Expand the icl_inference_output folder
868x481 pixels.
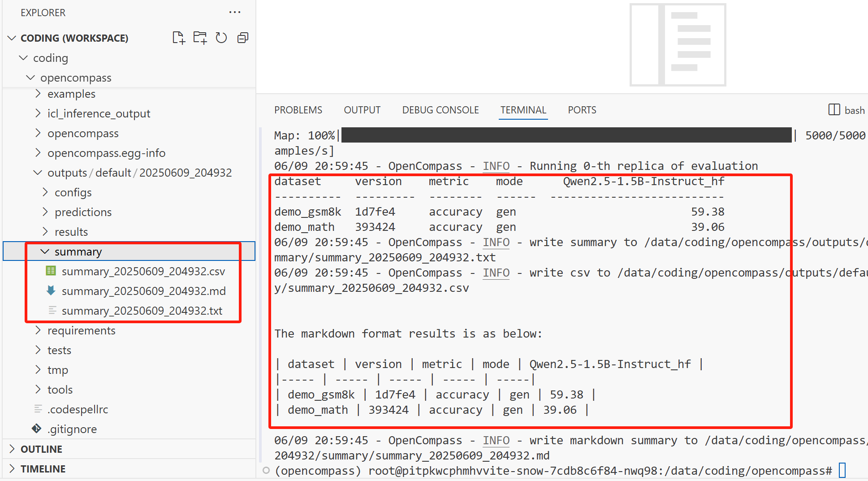[38, 113]
